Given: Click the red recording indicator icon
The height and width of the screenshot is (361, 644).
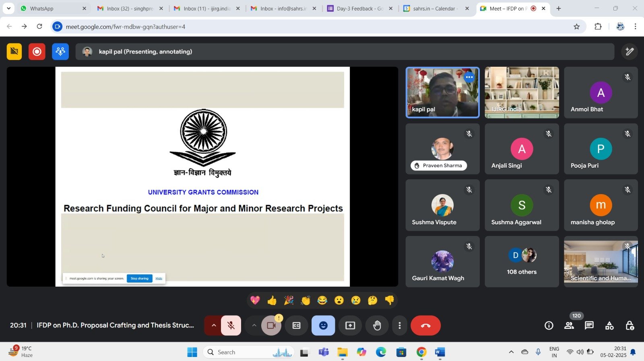Looking at the screenshot, I should pos(37,52).
